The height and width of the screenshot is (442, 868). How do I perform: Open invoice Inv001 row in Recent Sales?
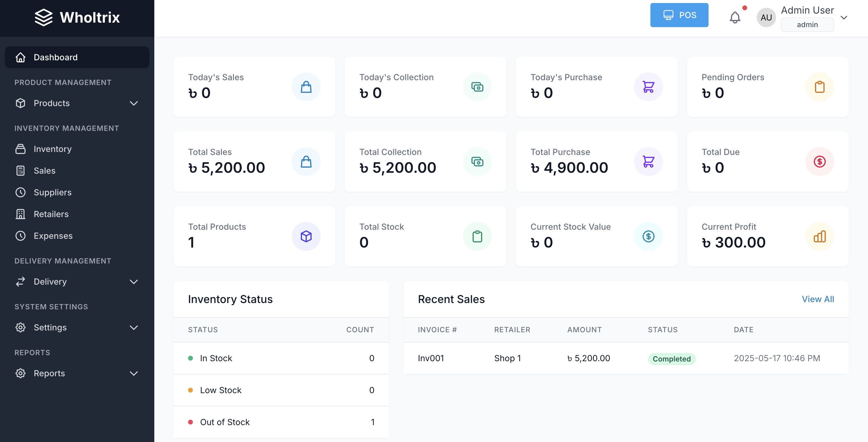pos(431,358)
